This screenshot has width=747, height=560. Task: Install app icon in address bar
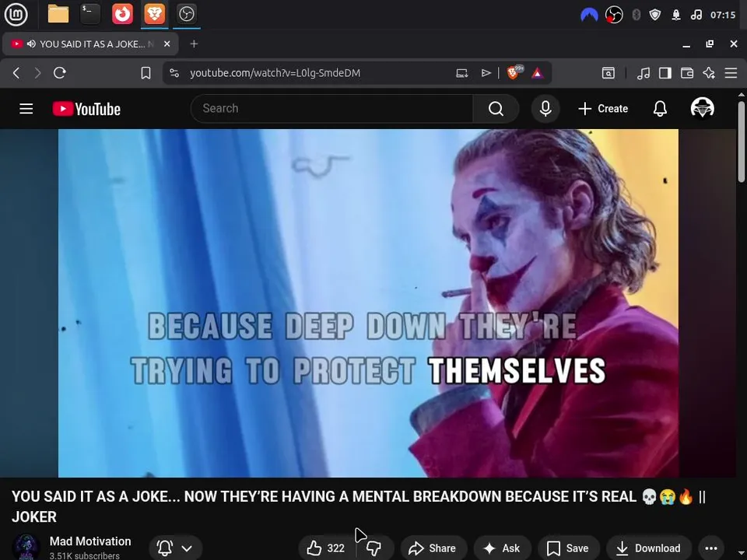[461, 73]
